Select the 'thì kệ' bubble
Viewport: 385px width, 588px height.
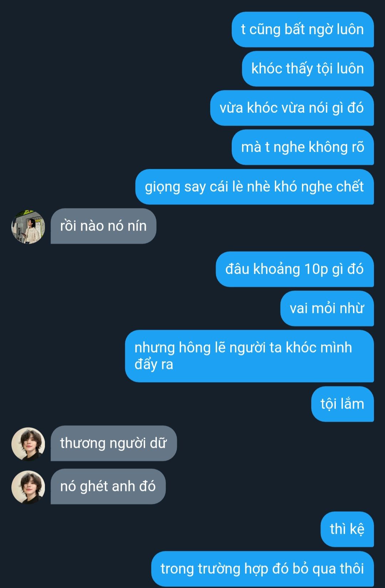(x=347, y=529)
